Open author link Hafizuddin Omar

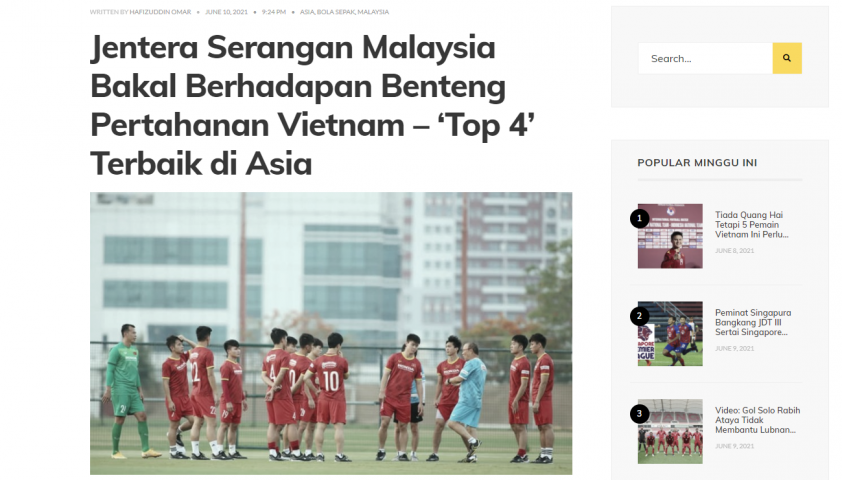click(160, 12)
